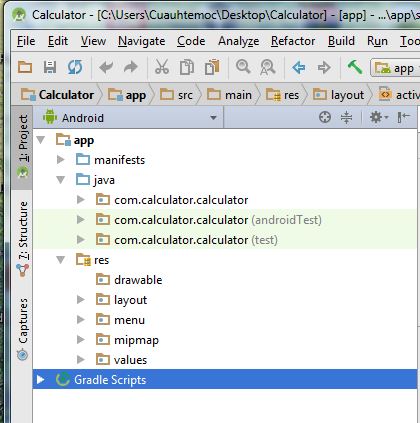
Task: Select the mipmap tree row
Action: (x=225, y=340)
